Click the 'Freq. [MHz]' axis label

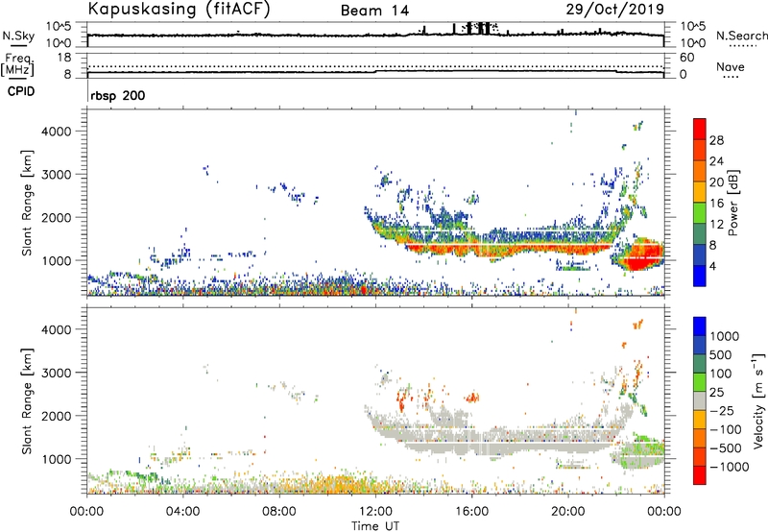pos(18,64)
